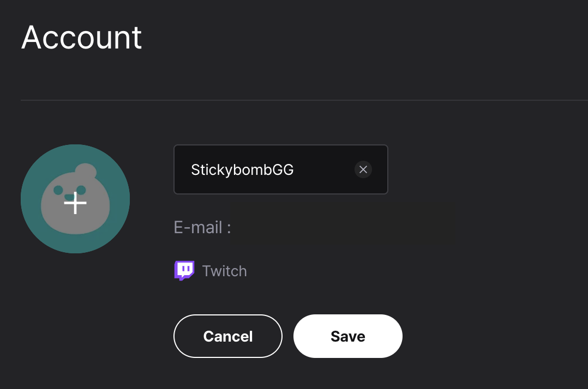Click the purple Twitch logo icon
Image resolution: width=588 pixels, height=389 pixels.
[184, 271]
